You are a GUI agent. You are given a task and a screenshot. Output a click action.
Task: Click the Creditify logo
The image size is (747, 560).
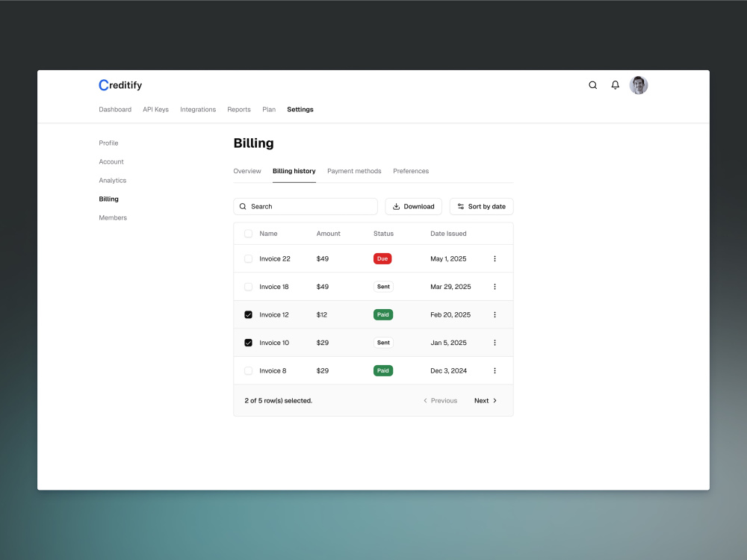pyautogui.click(x=120, y=85)
